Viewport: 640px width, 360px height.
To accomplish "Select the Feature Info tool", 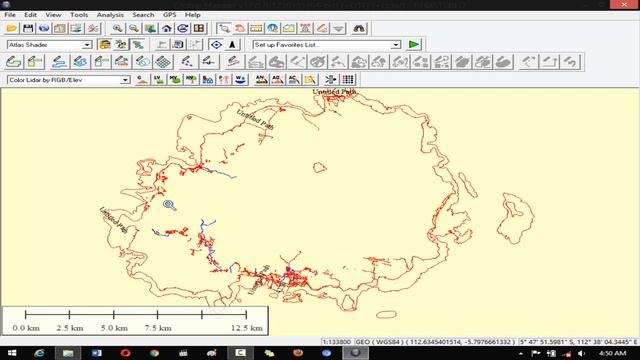I will pos(273,28).
